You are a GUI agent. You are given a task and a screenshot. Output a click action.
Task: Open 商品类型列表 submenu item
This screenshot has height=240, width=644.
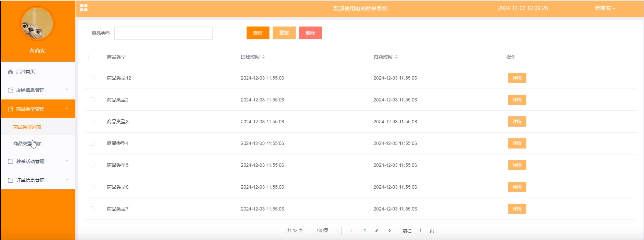coord(38,127)
